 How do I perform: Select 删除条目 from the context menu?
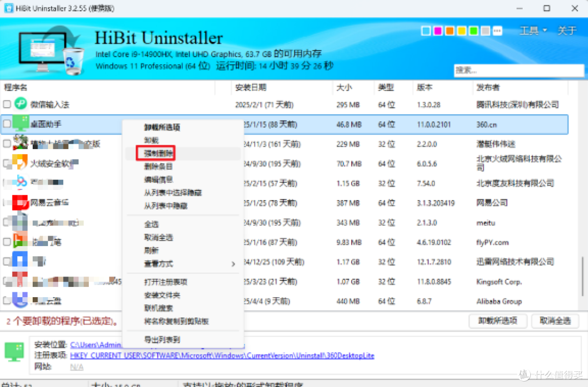(x=183, y=166)
